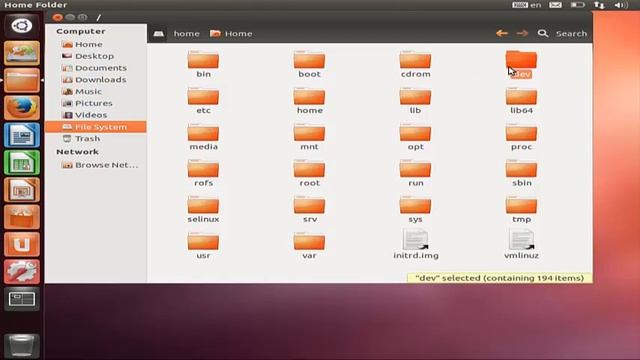Open System Settings from the launcher
The image size is (640, 360).
[x=22, y=272]
